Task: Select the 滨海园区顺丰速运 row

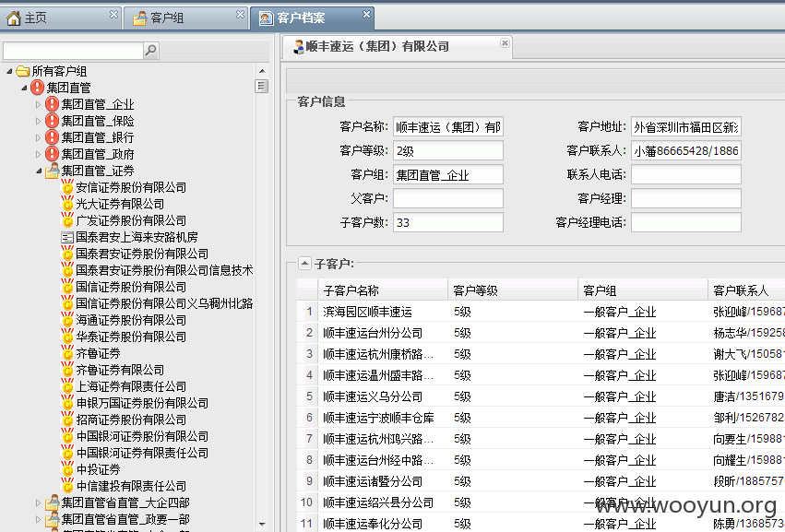Action: point(541,312)
